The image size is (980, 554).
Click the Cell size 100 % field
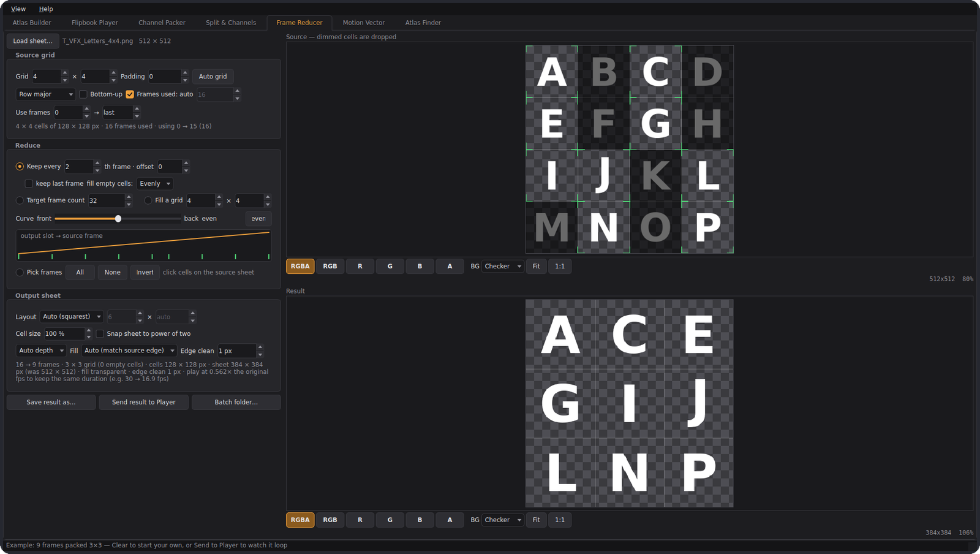click(64, 334)
